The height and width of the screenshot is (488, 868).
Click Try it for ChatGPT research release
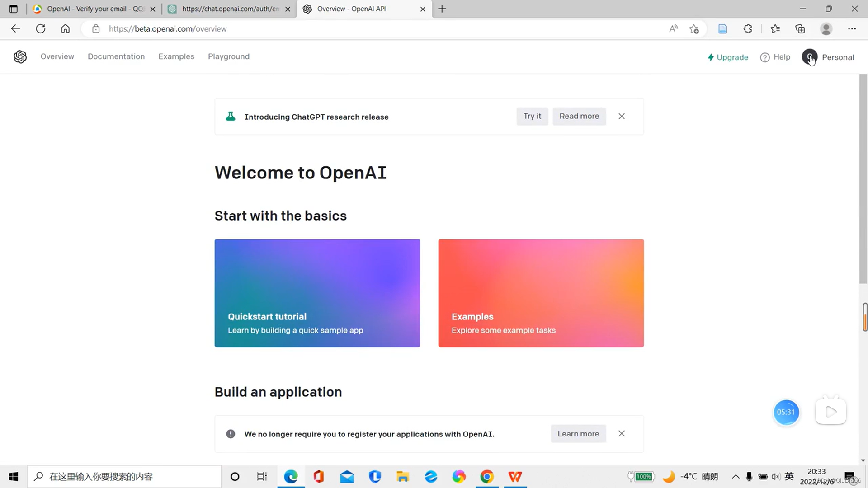(532, 116)
